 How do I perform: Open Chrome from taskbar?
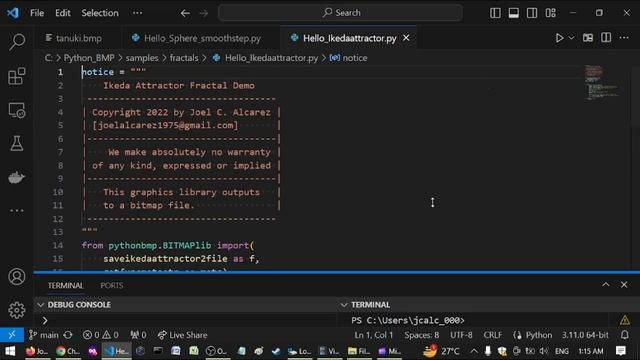pos(67,351)
